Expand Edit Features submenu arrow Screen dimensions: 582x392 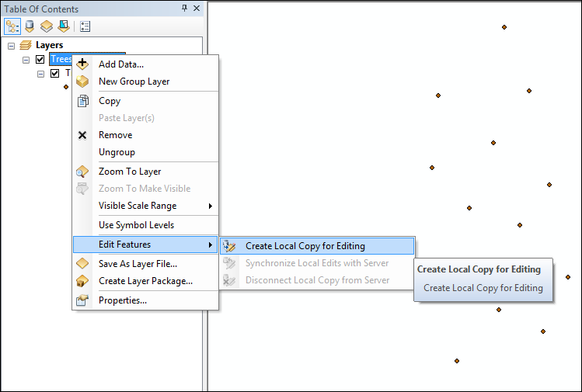coord(211,245)
